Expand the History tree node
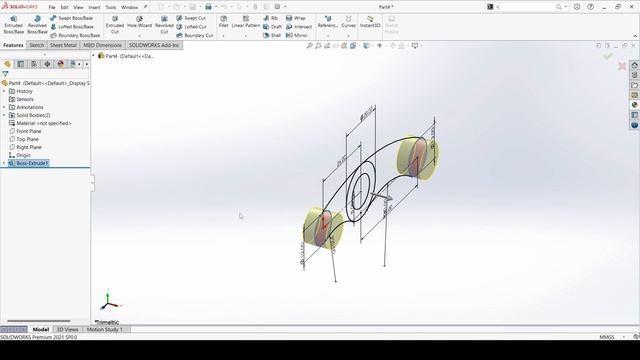The image size is (640, 360). click(x=4, y=91)
